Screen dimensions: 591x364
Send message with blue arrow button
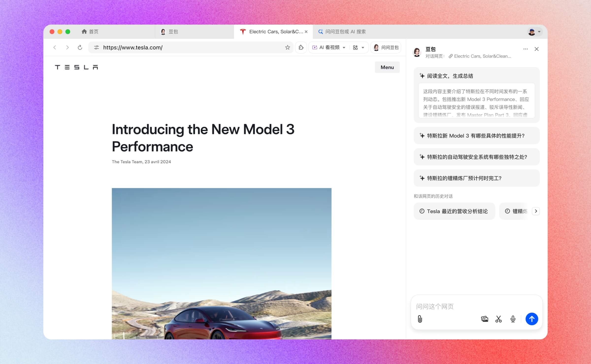click(x=532, y=319)
